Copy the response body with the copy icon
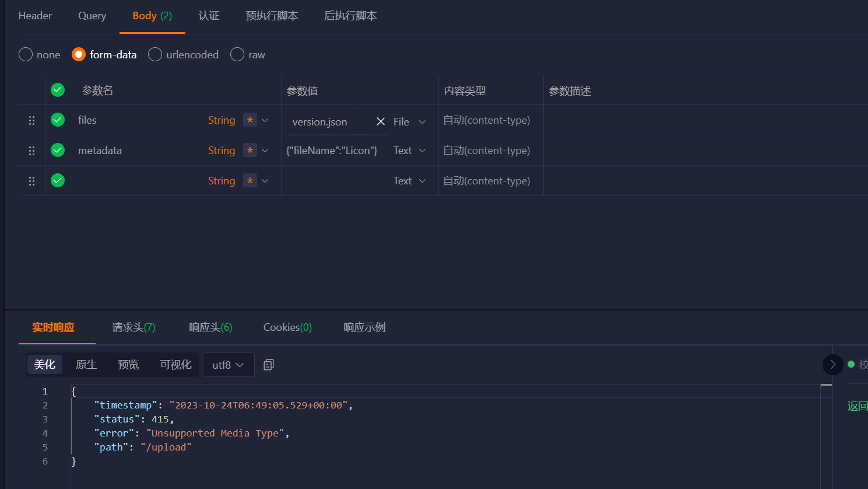868x489 pixels. (x=269, y=365)
